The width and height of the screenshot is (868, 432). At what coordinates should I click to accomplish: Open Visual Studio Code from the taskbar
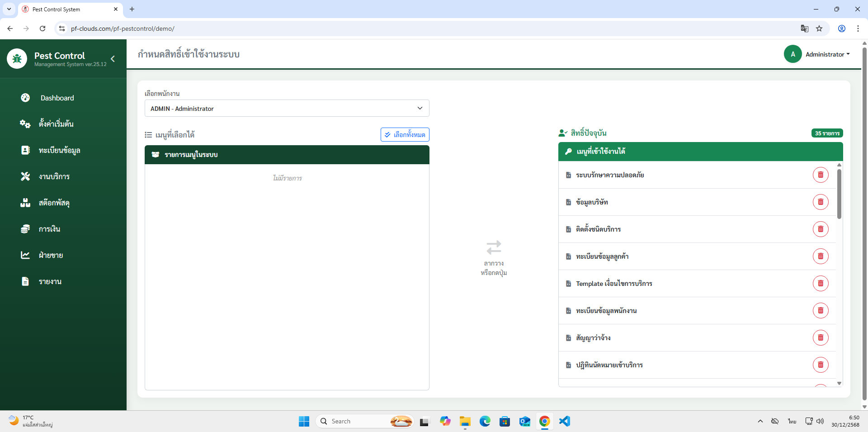pos(564,421)
